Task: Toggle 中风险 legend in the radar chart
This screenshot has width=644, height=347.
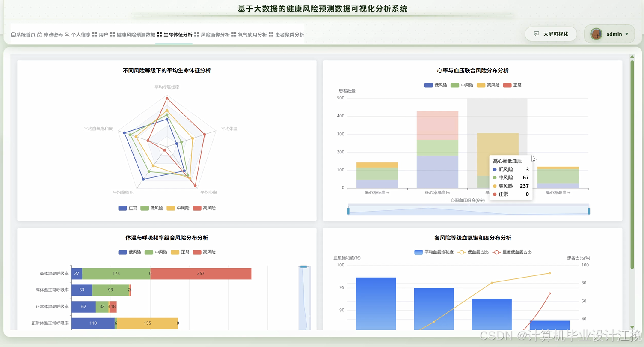Action: coord(179,208)
